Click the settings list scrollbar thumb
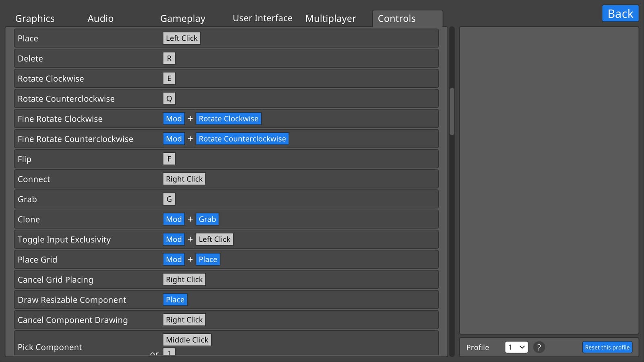644x362 pixels. [x=452, y=111]
